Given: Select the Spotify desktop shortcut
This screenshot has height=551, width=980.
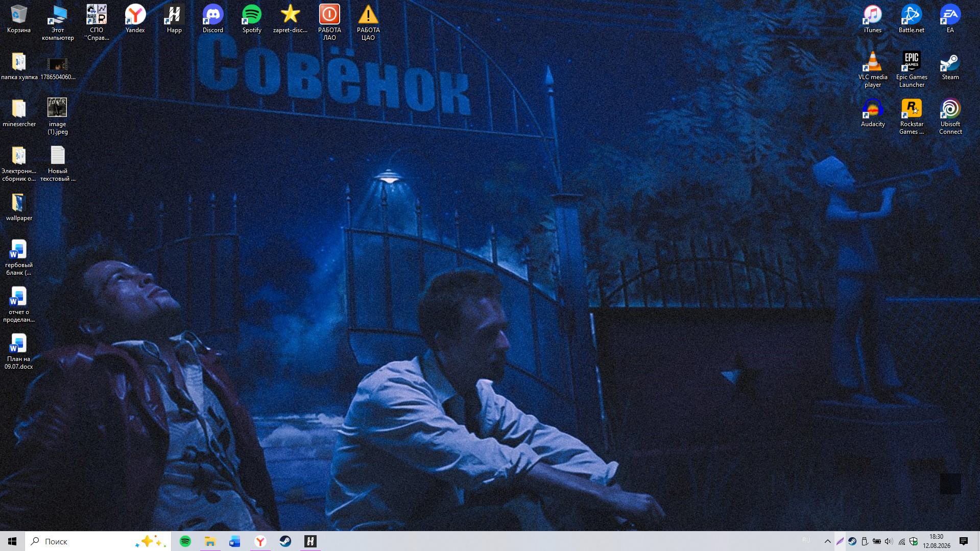Looking at the screenshot, I should [x=252, y=19].
